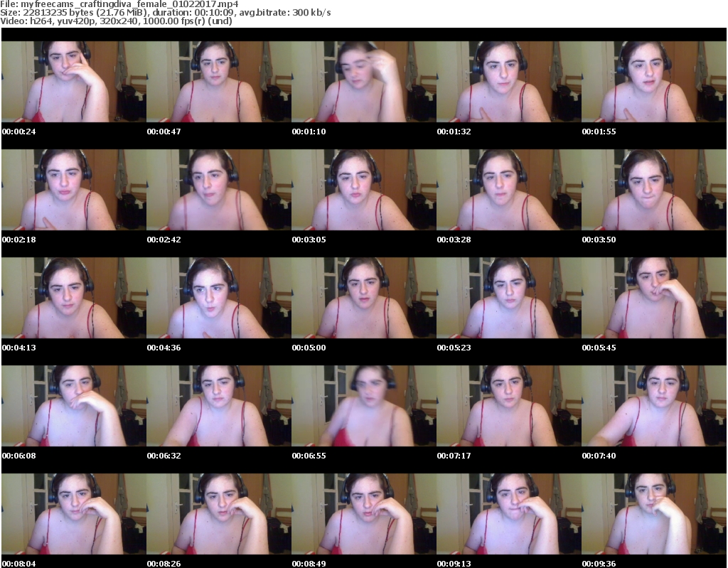This screenshot has height=568, width=728.
Task: Click the thumbnail timestamped 00:01:32
Action: (x=509, y=81)
